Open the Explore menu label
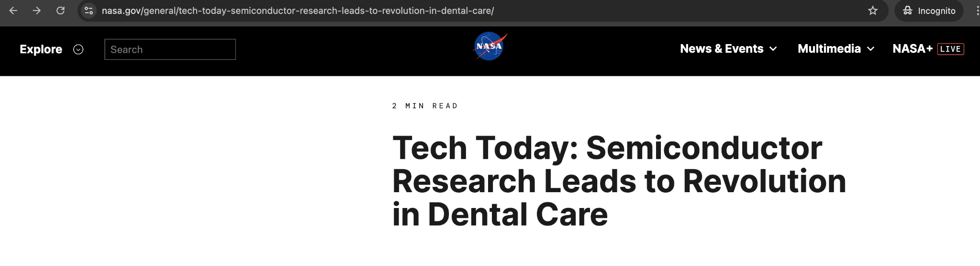The height and width of the screenshot is (266, 980). click(x=41, y=49)
